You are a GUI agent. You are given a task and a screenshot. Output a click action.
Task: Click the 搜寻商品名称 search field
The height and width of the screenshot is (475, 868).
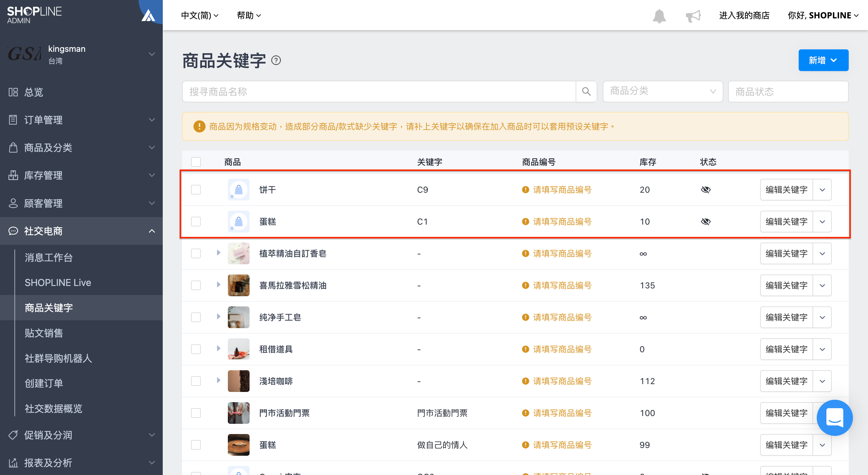[x=379, y=92]
